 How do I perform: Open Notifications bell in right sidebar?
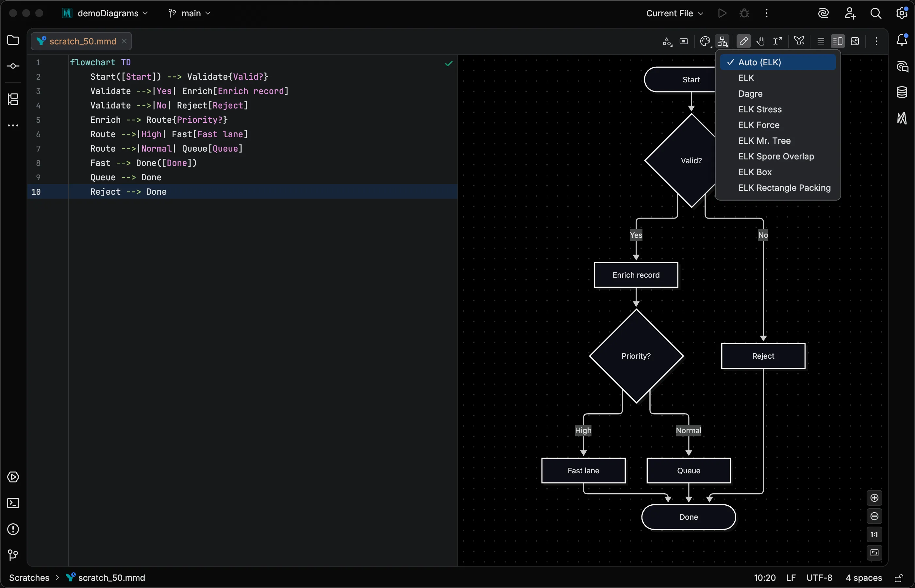pos(902,40)
